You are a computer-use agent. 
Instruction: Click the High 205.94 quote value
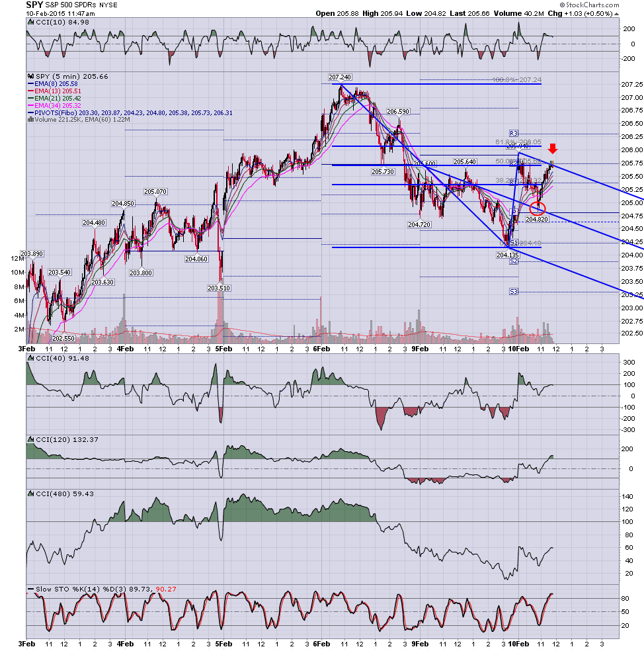pyautogui.click(x=383, y=13)
